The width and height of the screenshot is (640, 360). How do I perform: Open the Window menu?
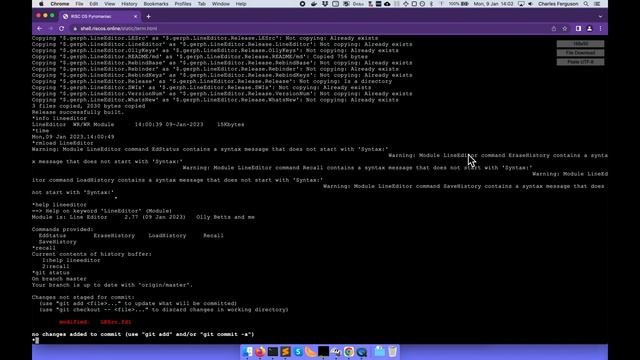tap(221, 4)
